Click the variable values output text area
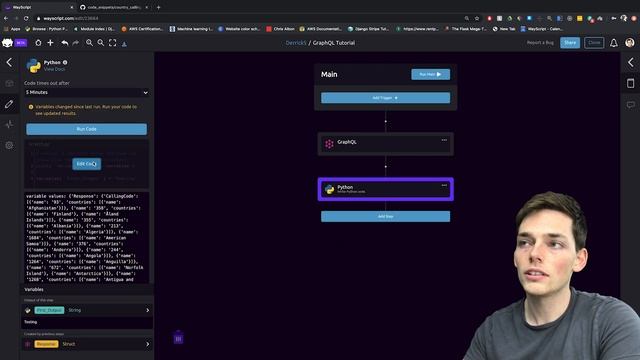640x360 pixels. tap(87, 238)
